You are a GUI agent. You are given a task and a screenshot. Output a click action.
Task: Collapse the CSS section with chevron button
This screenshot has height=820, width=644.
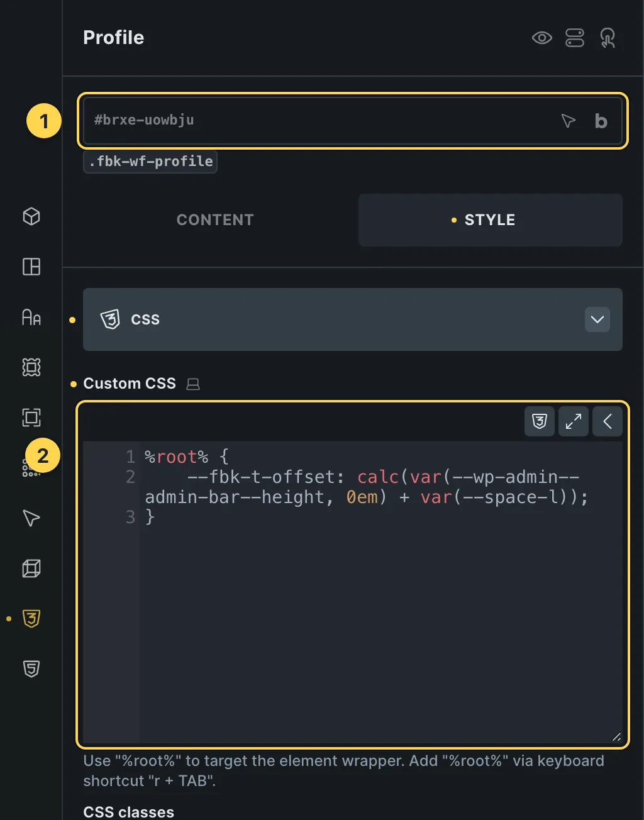pyautogui.click(x=597, y=319)
